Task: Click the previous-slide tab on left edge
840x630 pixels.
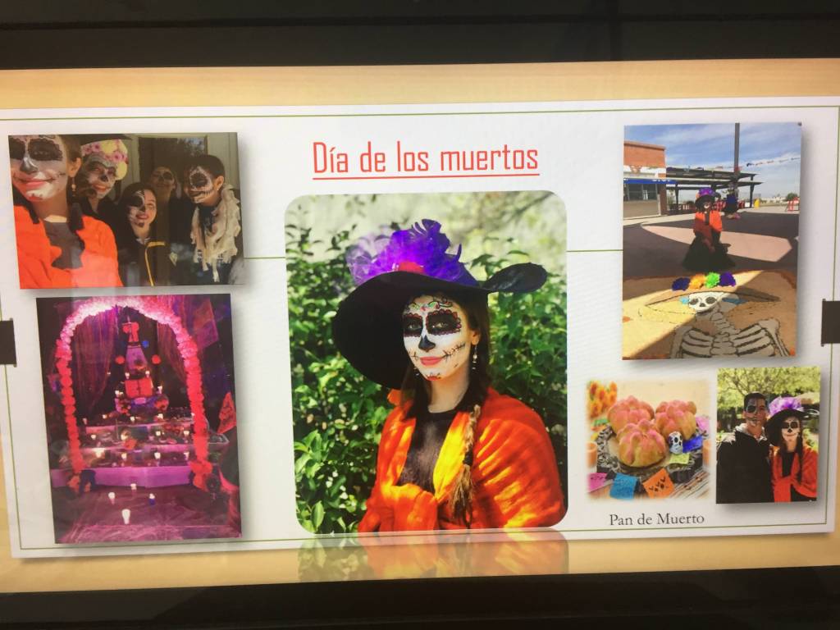Action: point(7,341)
